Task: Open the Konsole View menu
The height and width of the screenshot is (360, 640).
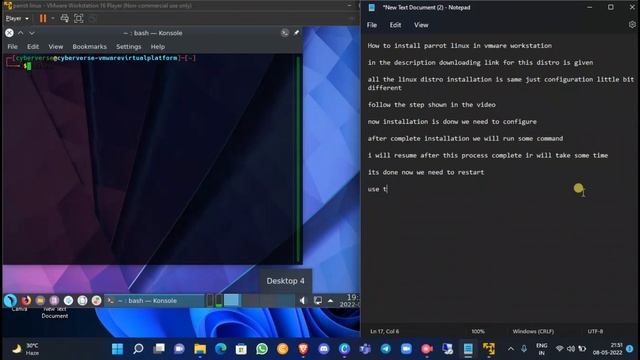Action: pyautogui.click(x=56, y=47)
